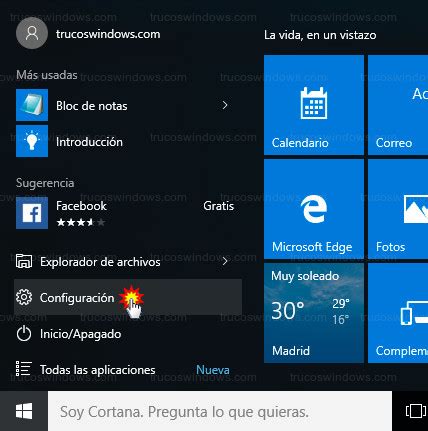The image size is (428, 431).
Task: Expand Bloc de notas jump list chevron
Action: pyautogui.click(x=225, y=105)
